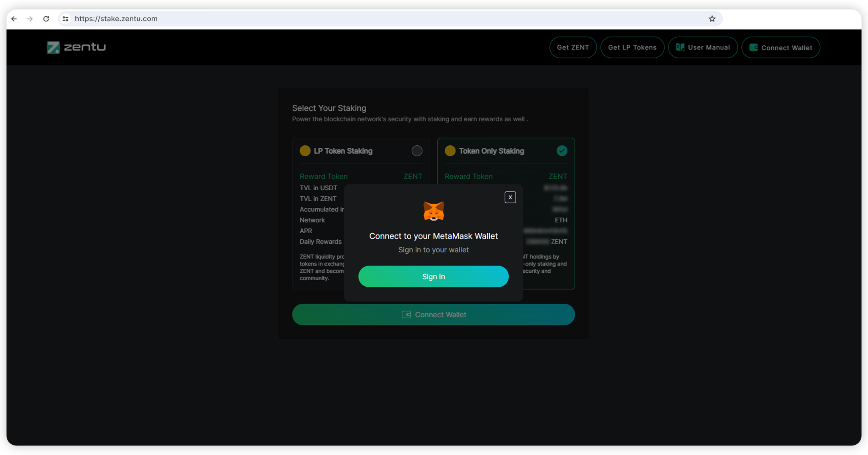Viewport: 868px width, 455px height.
Task: Open the Get ZENT page
Action: point(573,47)
